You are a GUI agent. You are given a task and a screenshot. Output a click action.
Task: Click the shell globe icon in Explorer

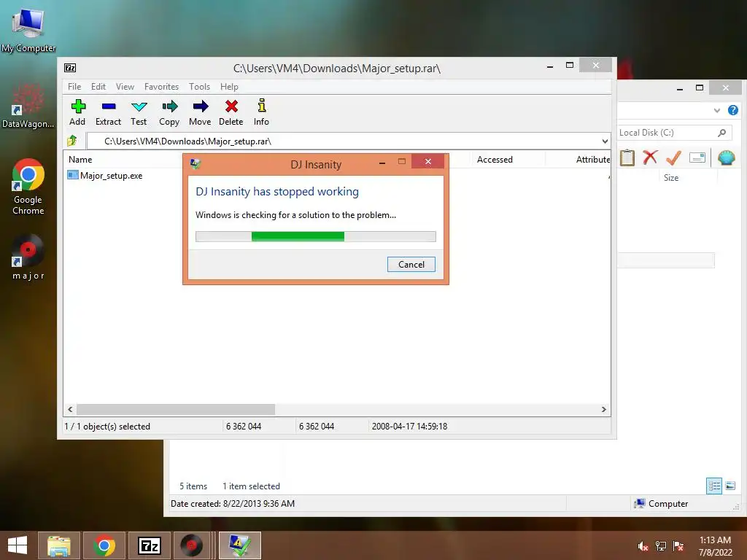(727, 157)
